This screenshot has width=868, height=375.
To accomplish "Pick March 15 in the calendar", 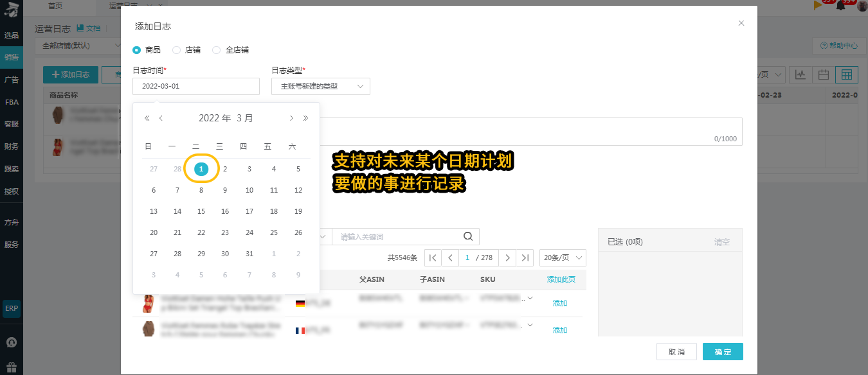I will [201, 211].
